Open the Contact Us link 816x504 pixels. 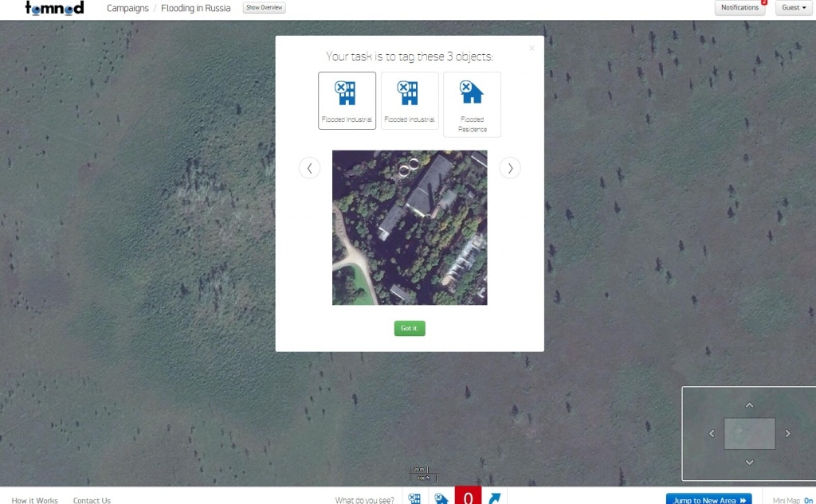click(92, 500)
